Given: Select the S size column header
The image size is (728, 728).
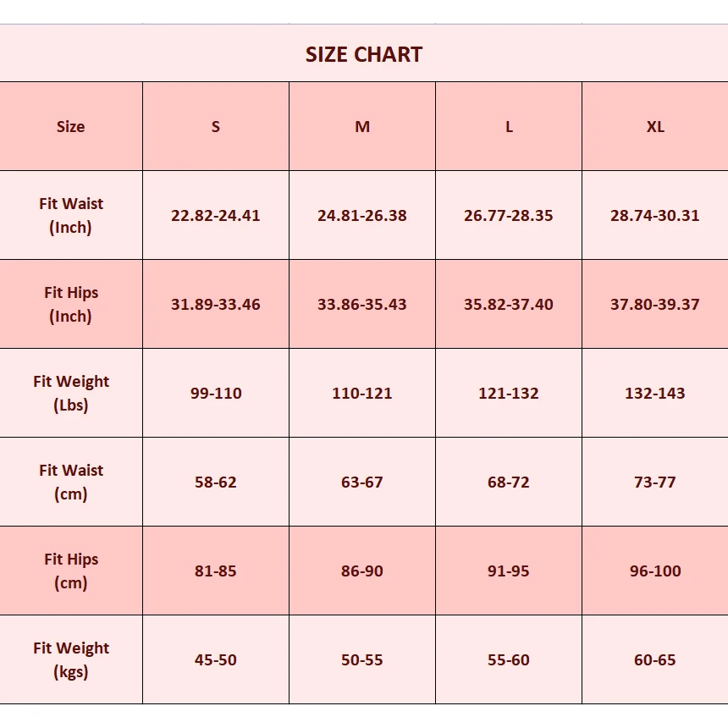Looking at the screenshot, I should click(216, 126).
